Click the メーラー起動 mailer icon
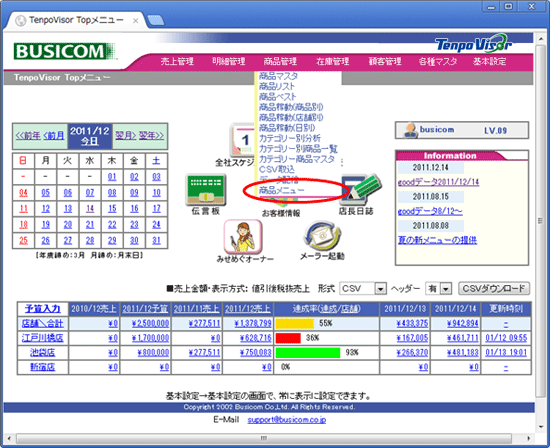 pos(322,236)
